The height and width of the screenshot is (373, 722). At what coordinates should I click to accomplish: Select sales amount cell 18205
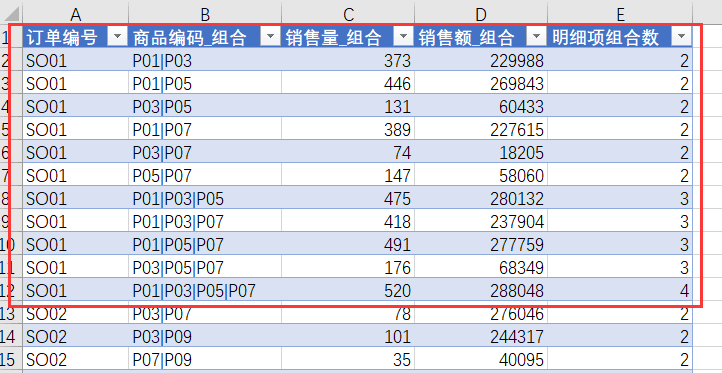(x=481, y=152)
